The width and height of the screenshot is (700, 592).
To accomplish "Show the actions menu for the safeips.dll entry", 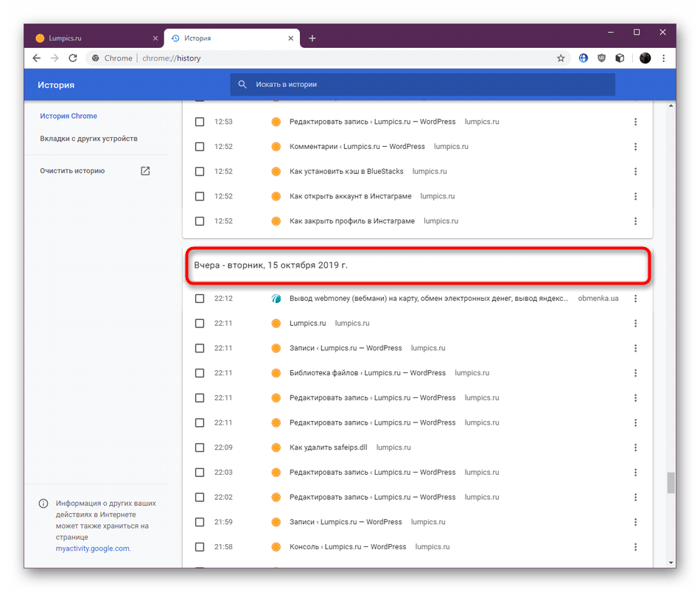I will point(636,448).
